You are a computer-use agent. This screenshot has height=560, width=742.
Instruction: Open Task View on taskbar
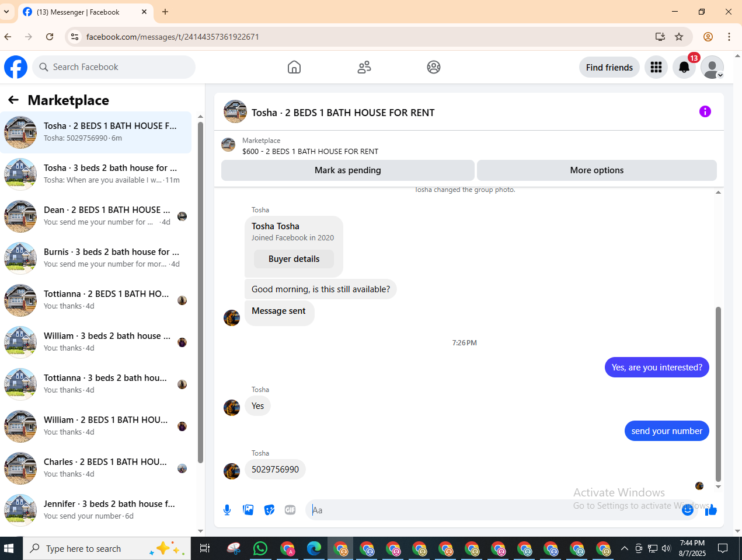(205, 548)
